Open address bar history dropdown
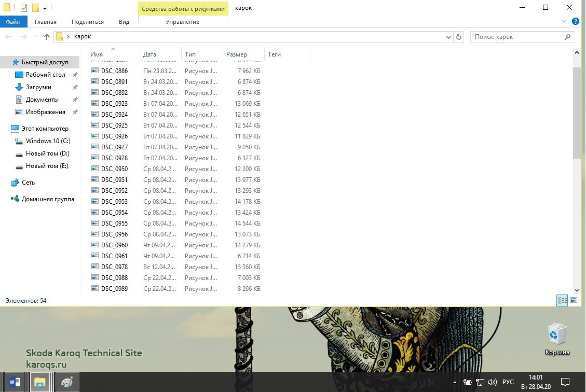Screen dimensions: 586x392 pos(449,37)
